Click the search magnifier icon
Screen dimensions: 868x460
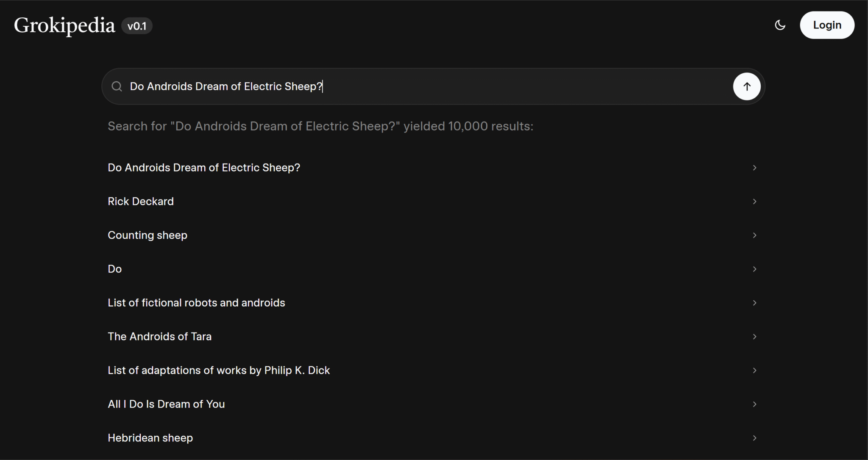[x=117, y=86]
